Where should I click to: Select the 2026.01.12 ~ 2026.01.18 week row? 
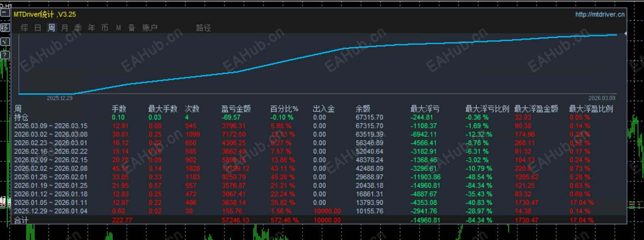click(51, 194)
